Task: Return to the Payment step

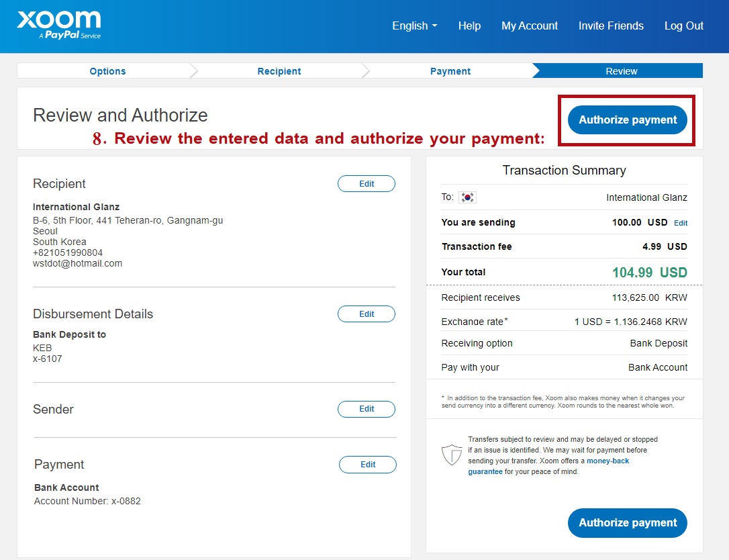Action: 450,71
